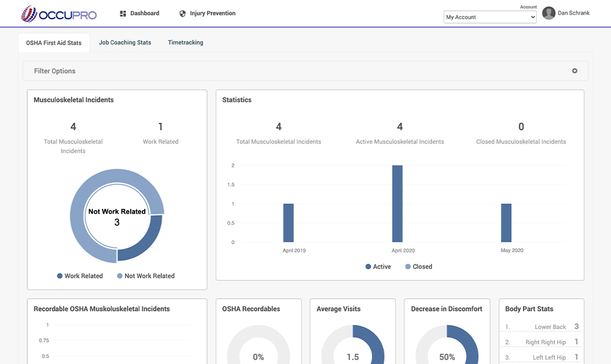Click the Right Right Hip row
Image resolution: width=611 pixels, height=364 pixels.
(x=541, y=342)
